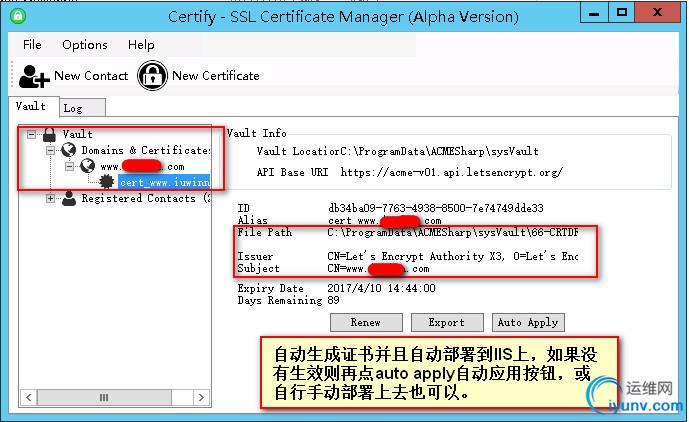Switch to the Vault tab
Image resolution: width=689 pixels, height=422 pixels.
pyautogui.click(x=33, y=106)
